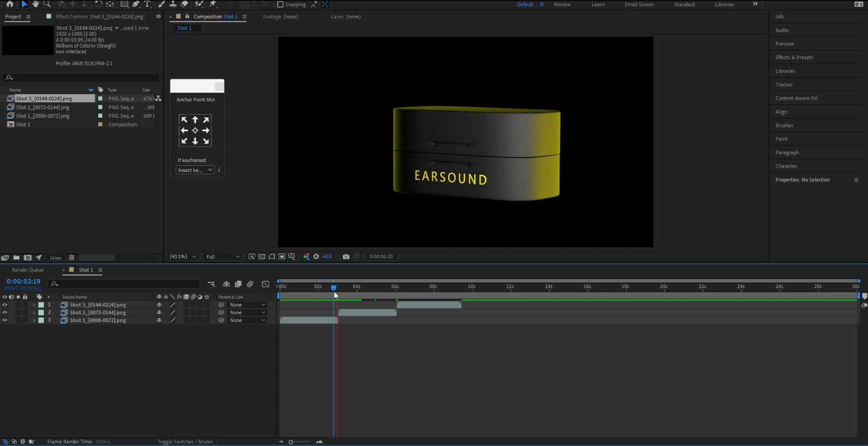Open parent dropdown for Shot 3 layer
This screenshot has height=446, width=868.
[247, 305]
